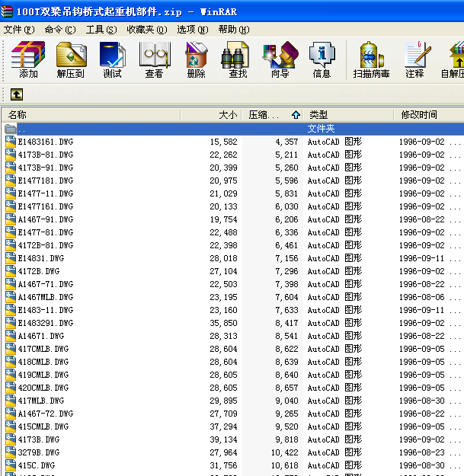The width and height of the screenshot is (464, 476).
Task: Open the 收藏夹(O) menu
Action: (147, 30)
